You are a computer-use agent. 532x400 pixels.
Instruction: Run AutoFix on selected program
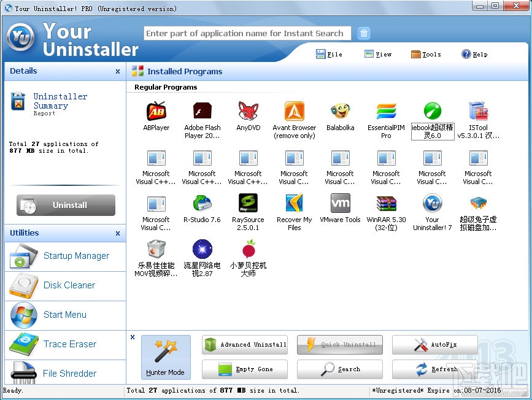(434, 345)
